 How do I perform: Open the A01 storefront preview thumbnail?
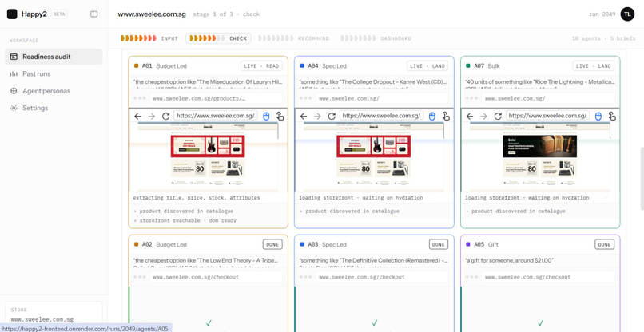pos(208,156)
